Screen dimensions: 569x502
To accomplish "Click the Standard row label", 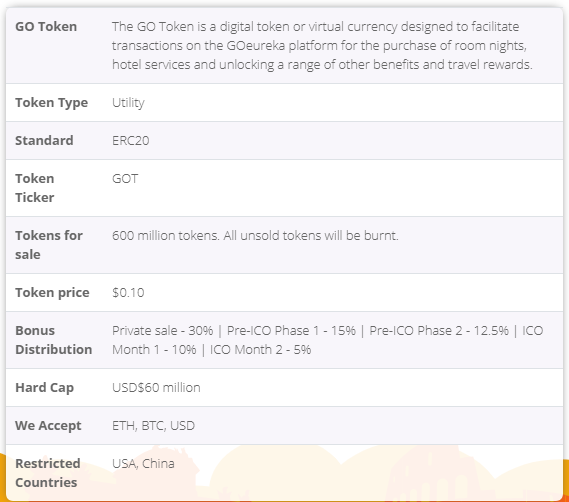I will [44, 140].
